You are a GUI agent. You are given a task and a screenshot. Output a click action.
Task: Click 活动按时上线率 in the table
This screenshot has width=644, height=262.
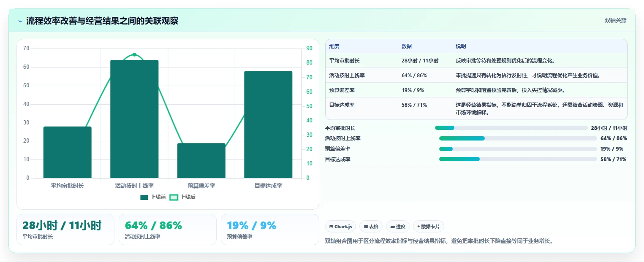(347, 76)
